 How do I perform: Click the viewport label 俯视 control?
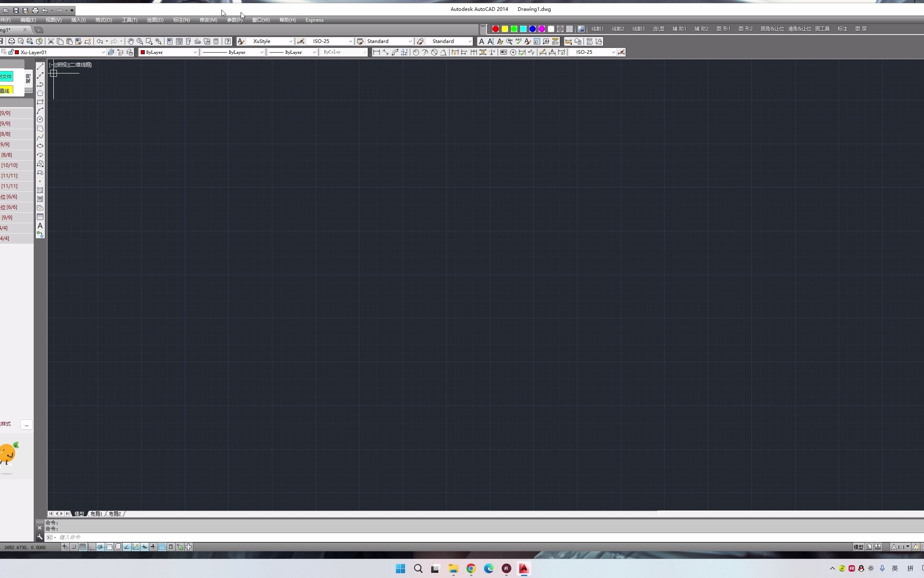62,65
